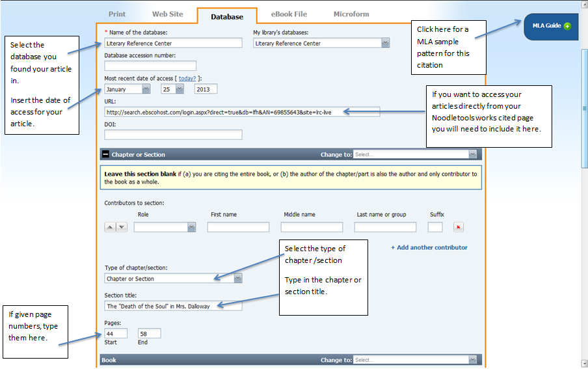Switch to the Web Site tab

[167, 14]
